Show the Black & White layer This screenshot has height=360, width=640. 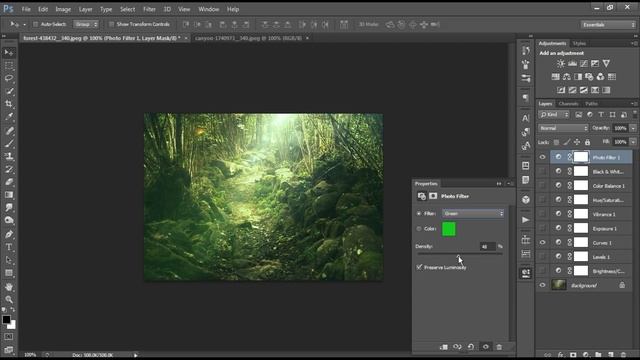pyautogui.click(x=542, y=171)
